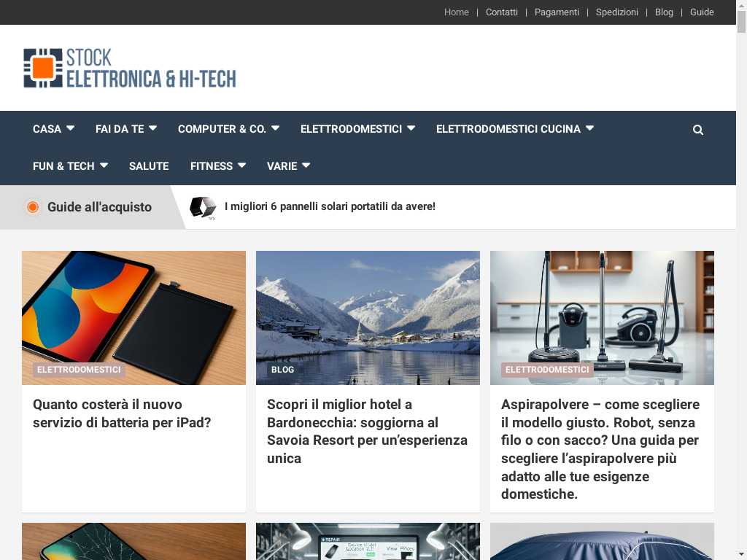Expand the VARIE menu
The width and height of the screenshot is (747, 560).
[x=288, y=166]
